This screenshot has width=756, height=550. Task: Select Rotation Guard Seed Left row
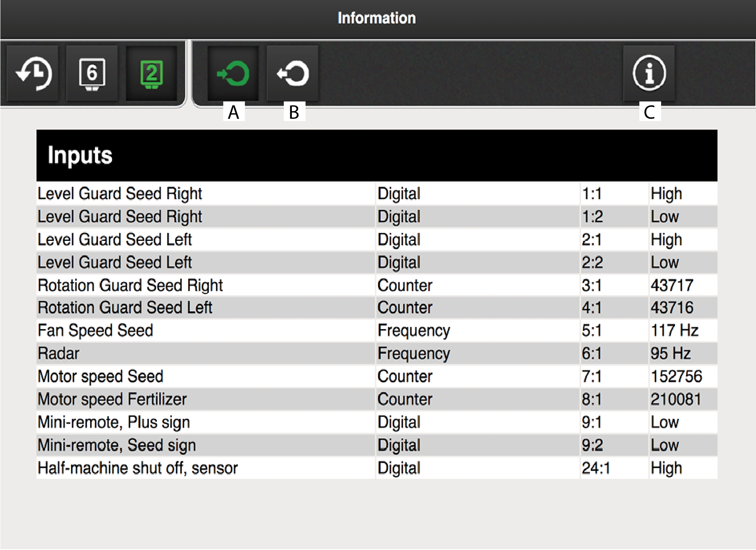(x=125, y=308)
